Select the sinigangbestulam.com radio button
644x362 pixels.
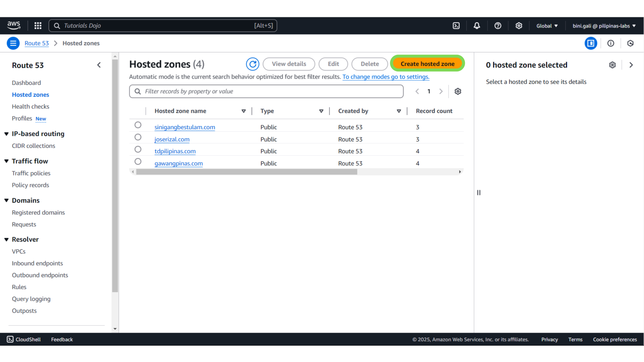(x=138, y=125)
